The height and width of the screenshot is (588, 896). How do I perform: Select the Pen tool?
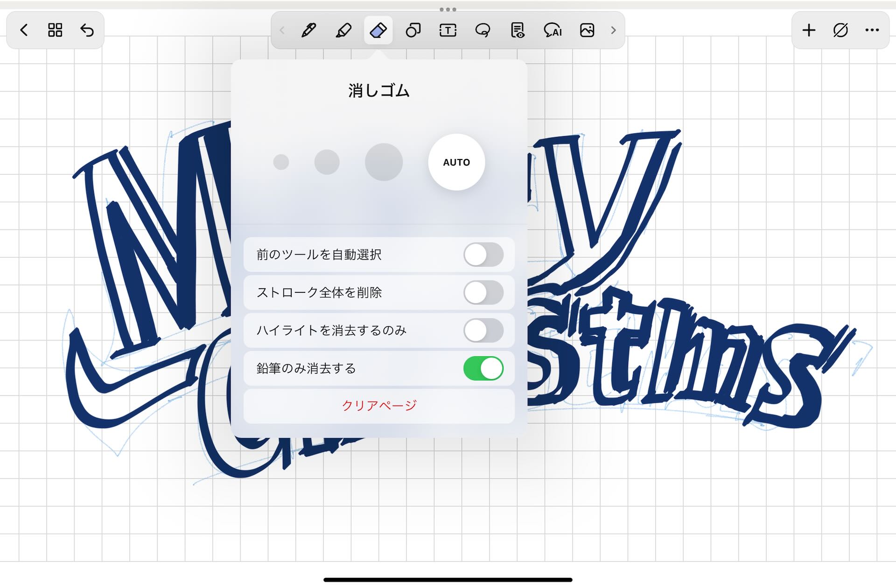(308, 30)
